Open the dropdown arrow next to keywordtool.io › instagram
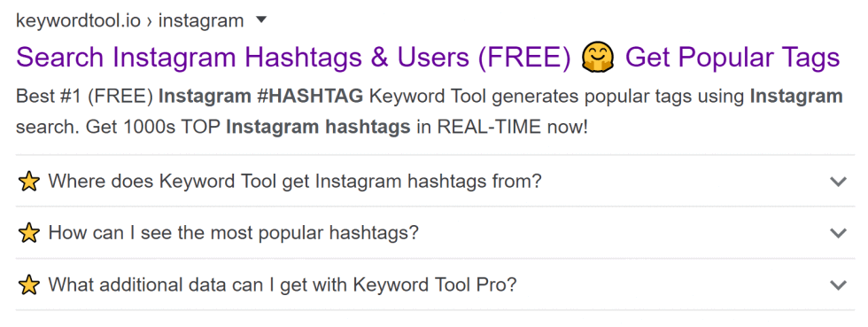 tap(261, 20)
